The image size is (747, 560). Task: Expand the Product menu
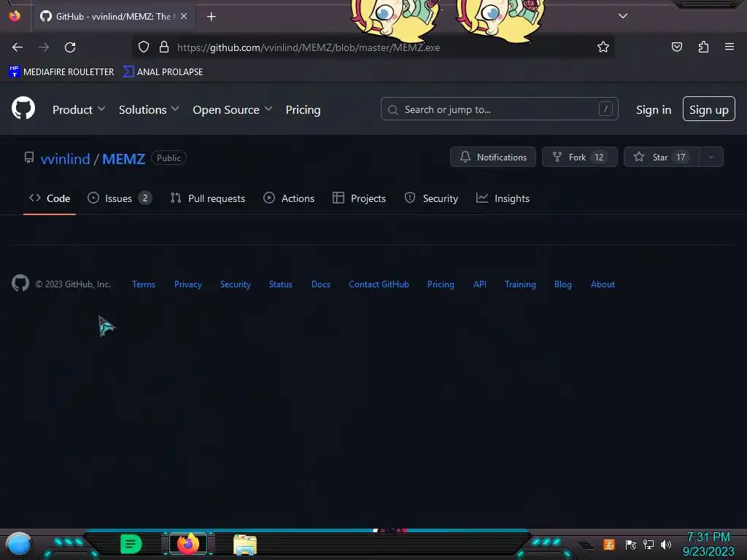[79, 109]
